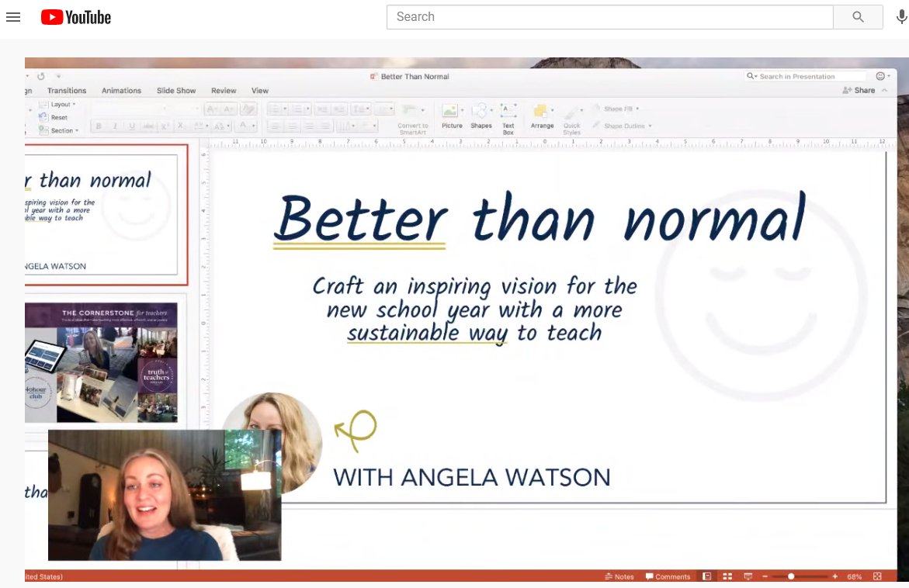Screen dimensions: 909x588
Task: Open the View tab
Action: [260, 91]
